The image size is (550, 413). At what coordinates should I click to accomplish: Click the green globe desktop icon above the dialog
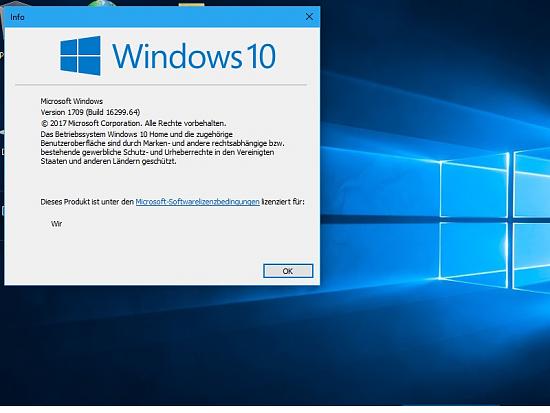[102, 4]
